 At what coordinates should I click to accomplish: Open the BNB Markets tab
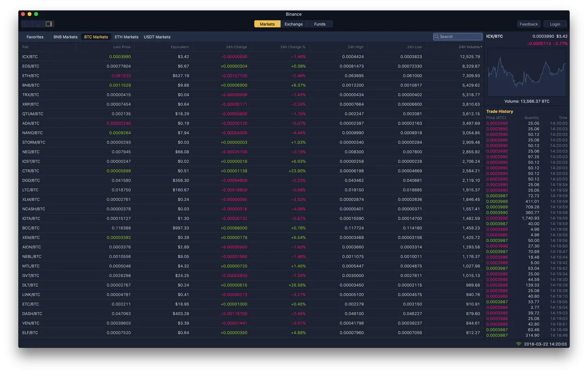pos(66,37)
